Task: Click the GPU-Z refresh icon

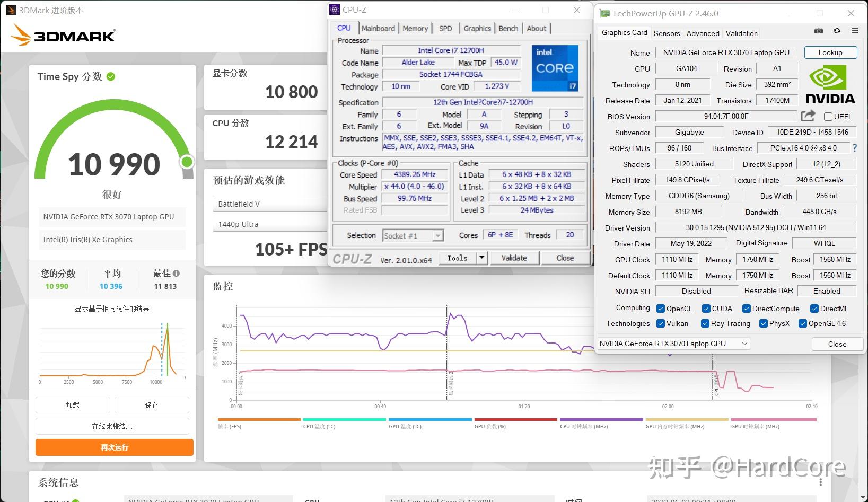Action: [x=837, y=31]
